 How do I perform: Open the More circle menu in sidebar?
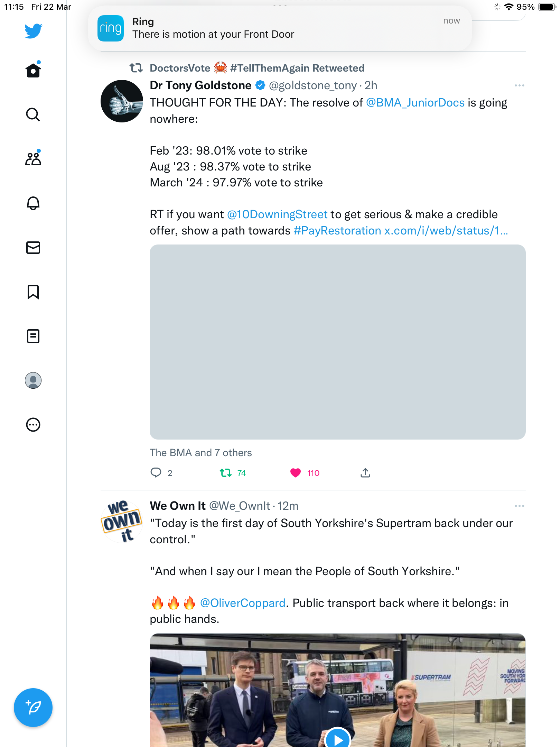[x=33, y=425]
